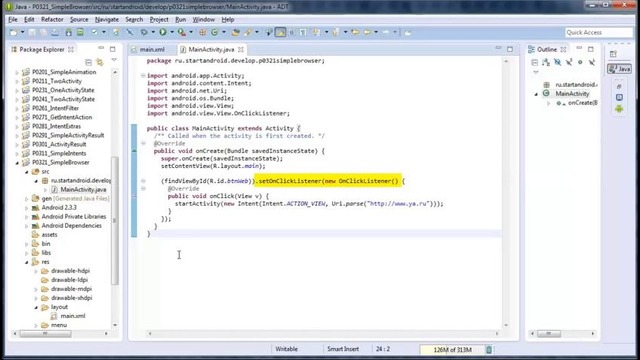
Task: Open the Debug tool icon
Action: click(x=144, y=32)
